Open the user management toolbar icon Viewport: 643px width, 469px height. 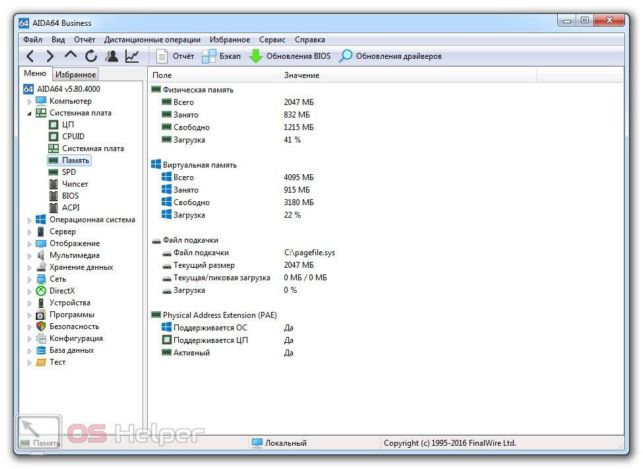(112, 56)
